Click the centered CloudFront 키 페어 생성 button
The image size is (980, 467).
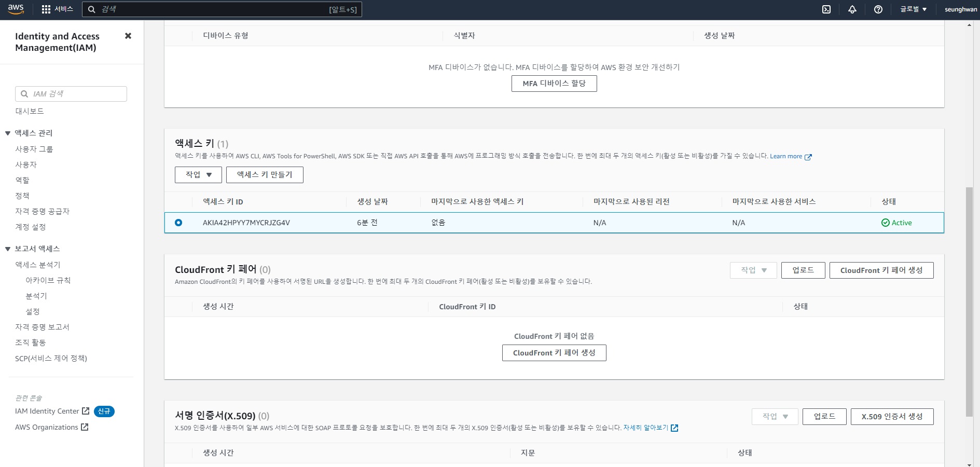click(554, 353)
